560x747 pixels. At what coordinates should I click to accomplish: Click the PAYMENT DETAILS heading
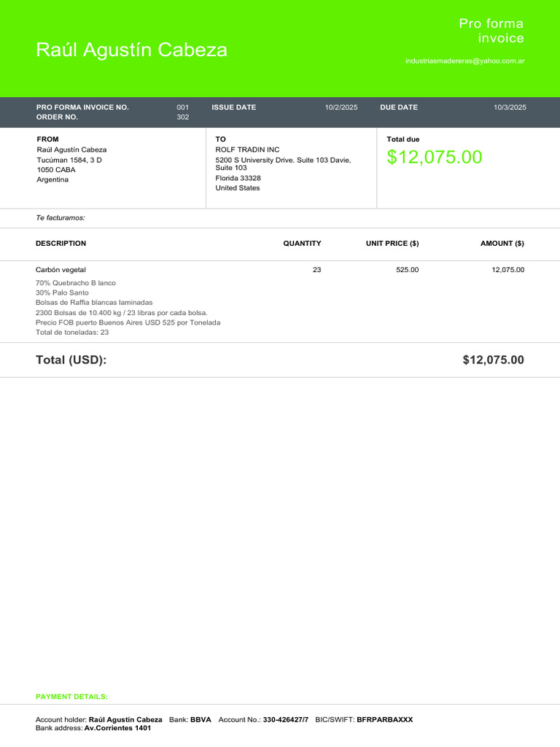coord(71,697)
